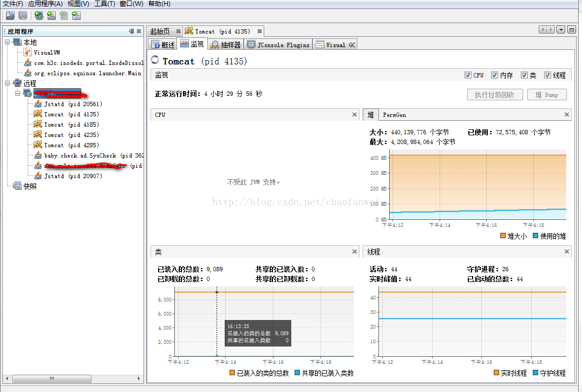Click the Tomcat cat icon for pid 4135 in tree
The image size is (582, 392).
point(38,114)
